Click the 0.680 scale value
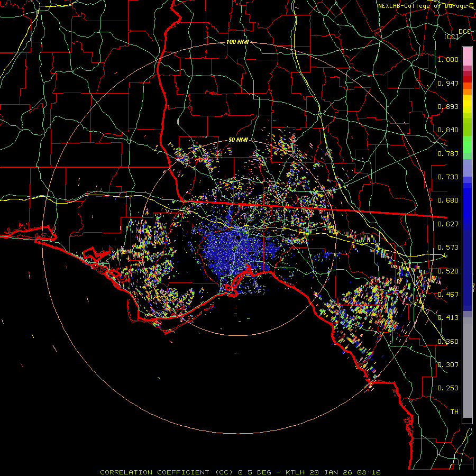476x476 pixels. click(x=448, y=200)
